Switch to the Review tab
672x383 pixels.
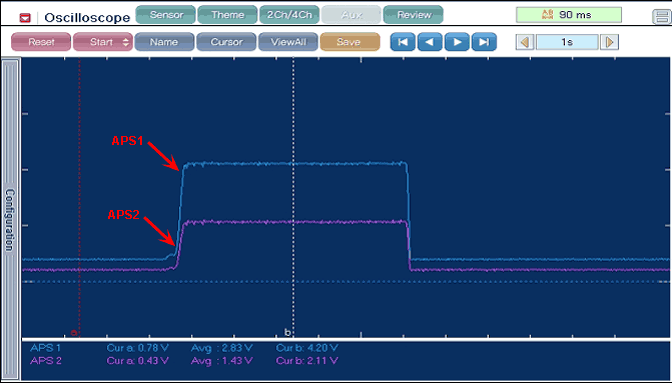414,15
